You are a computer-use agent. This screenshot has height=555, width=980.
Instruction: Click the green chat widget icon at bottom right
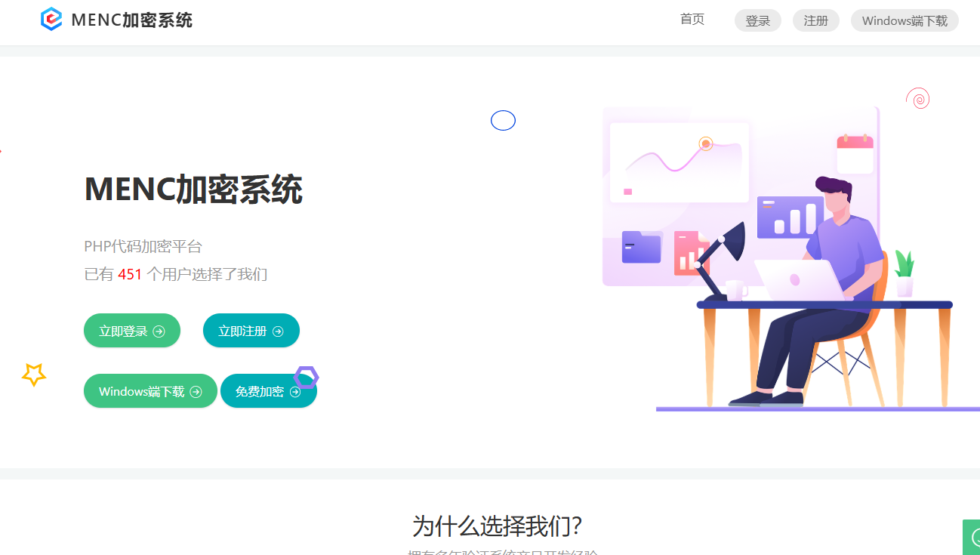(972, 538)
